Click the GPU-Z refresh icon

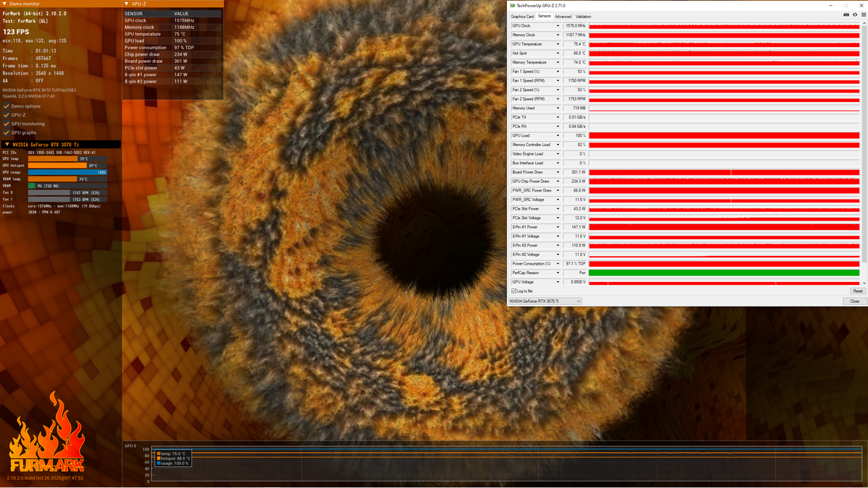pyautogui.click(x=854, y=14)
